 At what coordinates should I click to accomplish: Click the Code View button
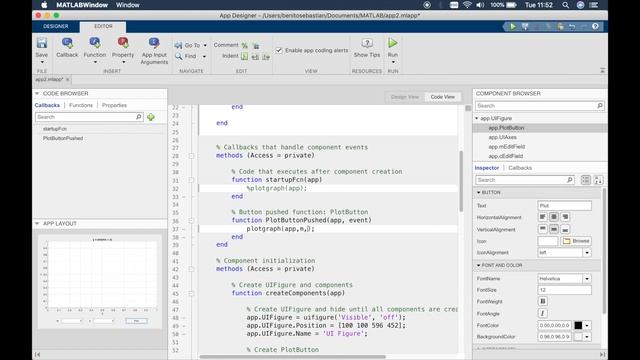pyautogui.click(x=442, y=97)
